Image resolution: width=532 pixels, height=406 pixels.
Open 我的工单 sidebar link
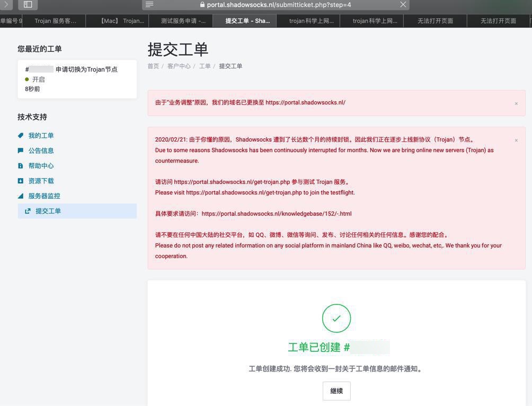[41, 136]
